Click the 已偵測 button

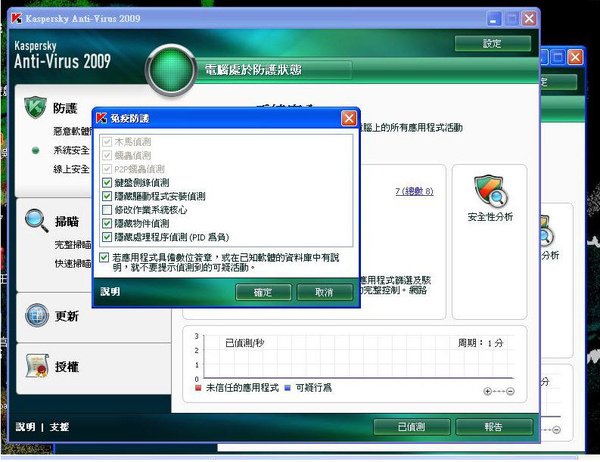click(411, 427)
